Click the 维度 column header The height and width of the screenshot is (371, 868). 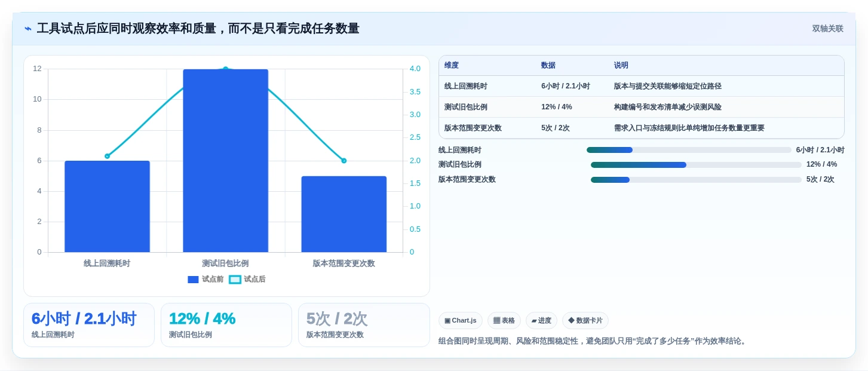coord(452,66)
